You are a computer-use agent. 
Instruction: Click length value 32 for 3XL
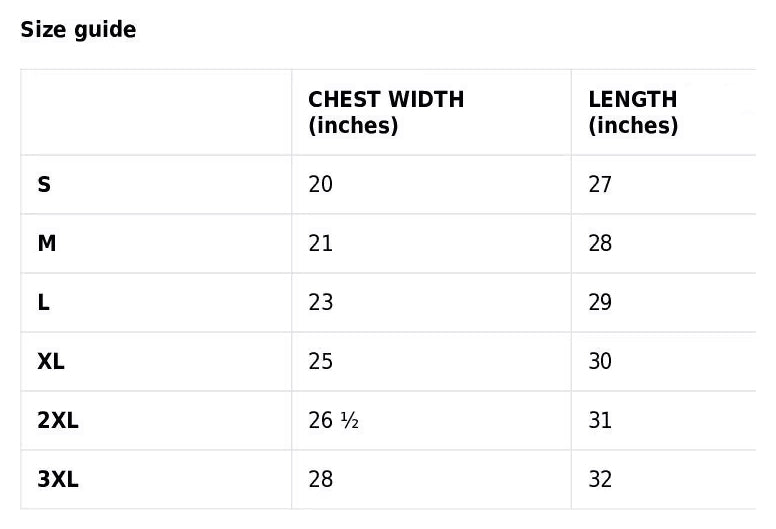click(600, 480)
